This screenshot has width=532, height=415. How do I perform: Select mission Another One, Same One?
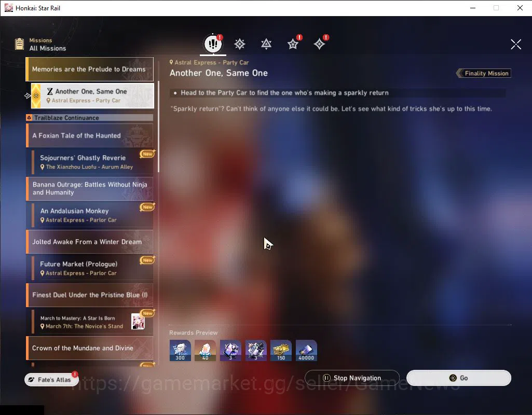[92, 95]
